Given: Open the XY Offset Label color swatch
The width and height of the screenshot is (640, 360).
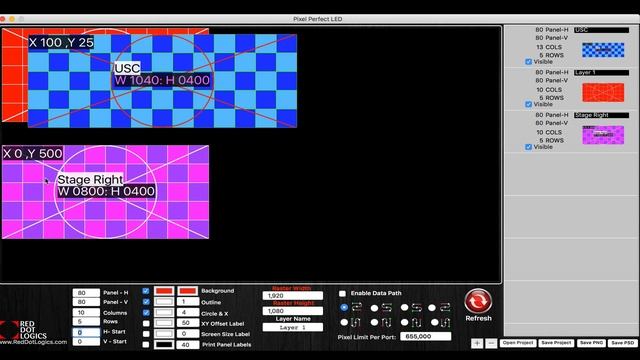Looking at the screenshot, I should 164,323.
